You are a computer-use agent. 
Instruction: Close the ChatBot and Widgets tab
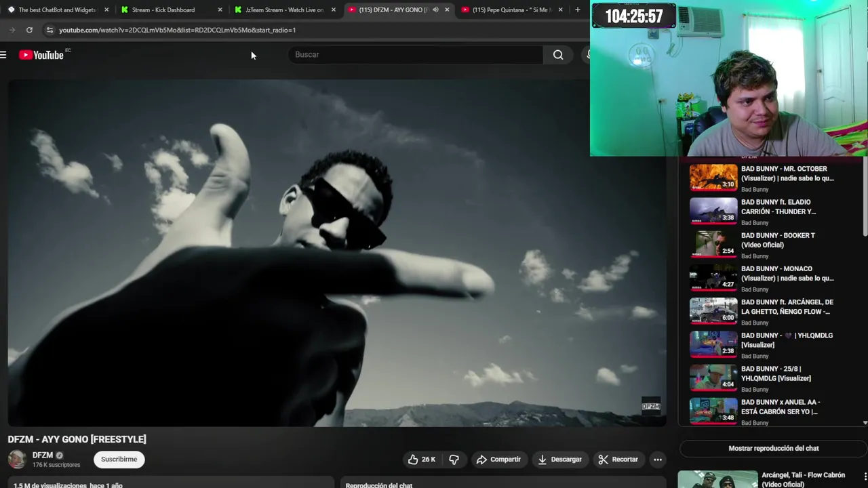106,9
